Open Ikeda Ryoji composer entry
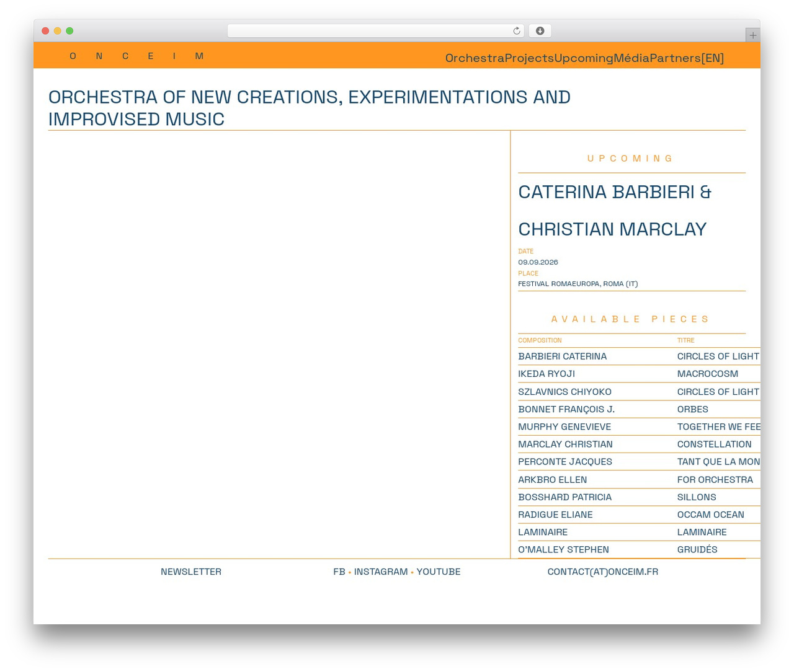 click(546, 374)
